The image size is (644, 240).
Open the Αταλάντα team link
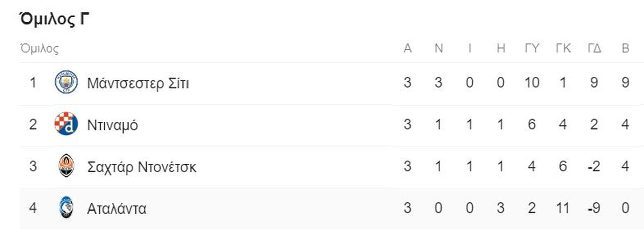pos(116,208)
